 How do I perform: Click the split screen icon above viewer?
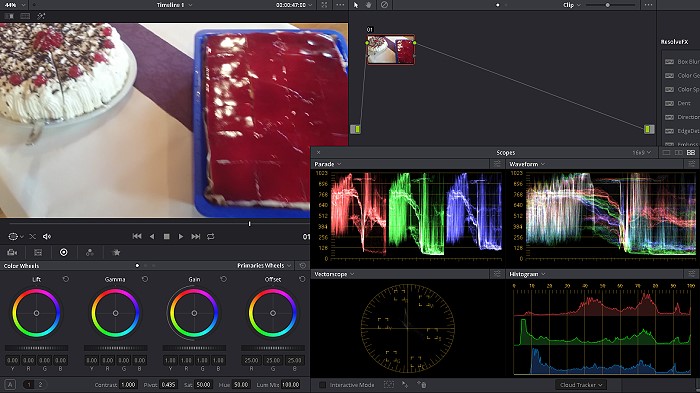click(x=25, y=16)
